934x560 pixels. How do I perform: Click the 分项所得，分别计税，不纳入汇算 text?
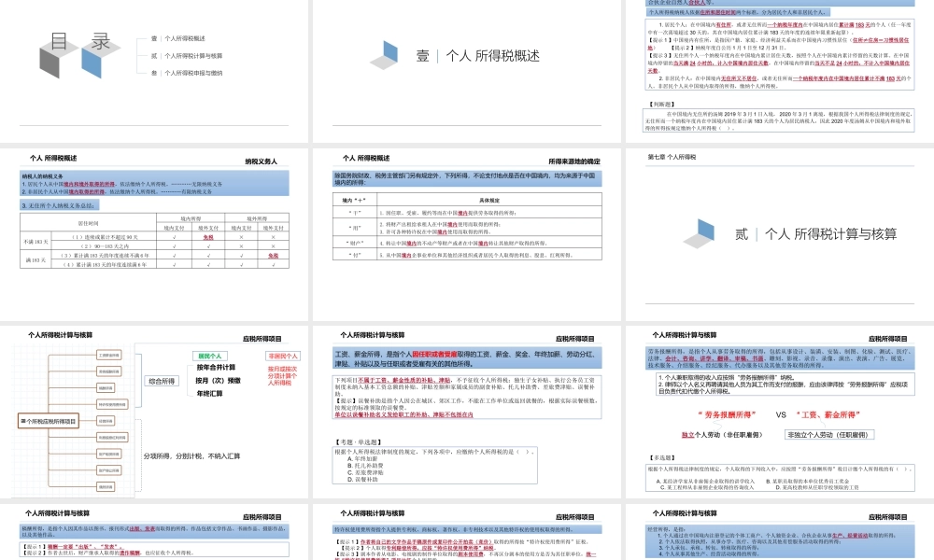click(x=191, y=456)
